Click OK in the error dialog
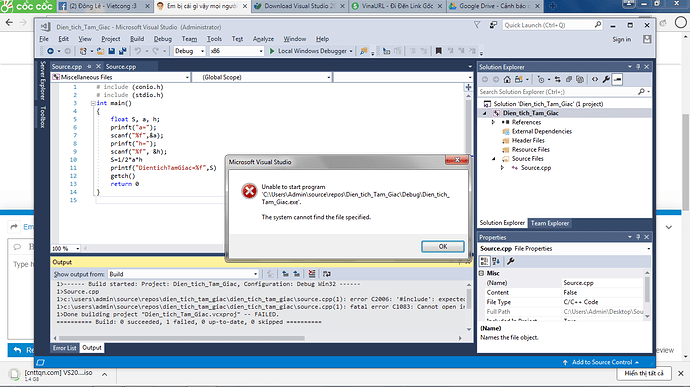 click(443, 247)
